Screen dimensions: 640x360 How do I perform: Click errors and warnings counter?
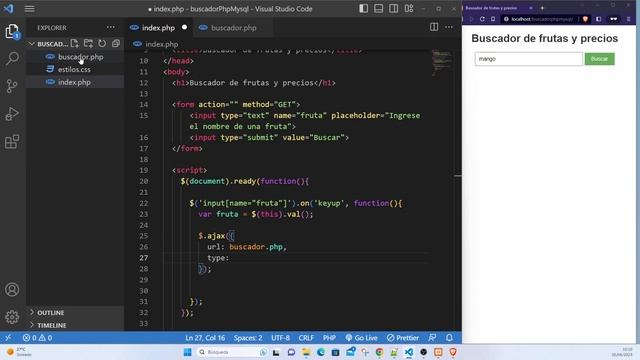coord(37,338)
